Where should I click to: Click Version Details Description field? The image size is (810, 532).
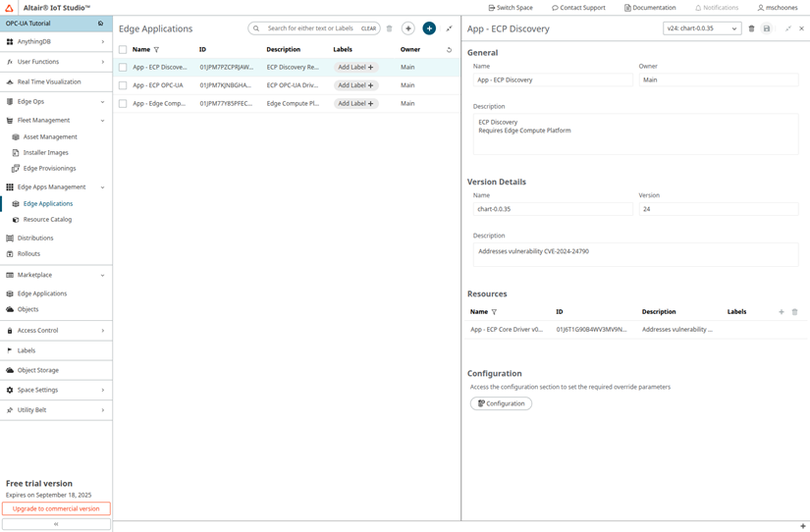tap(635, 254)
